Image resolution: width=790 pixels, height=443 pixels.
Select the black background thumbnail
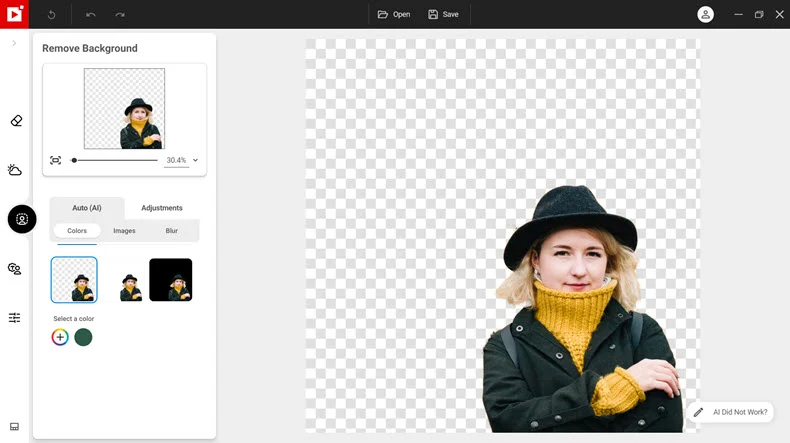click(171, 280)
